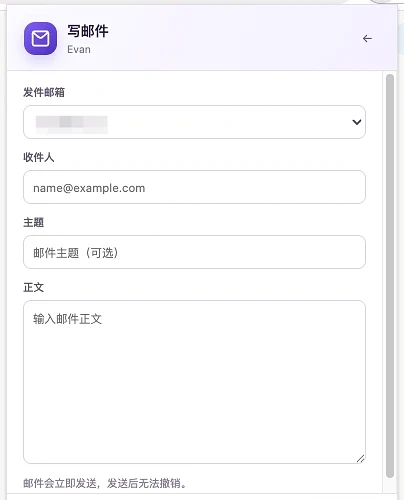Click the 主题 label

click(x=34, y=222)
